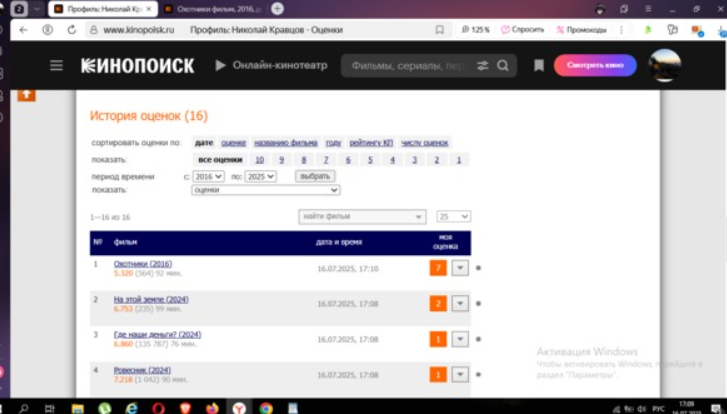Open rating dropdown for Где наши деньги?
This screenshot has height=414, width=727.
(x=460, y=339)
